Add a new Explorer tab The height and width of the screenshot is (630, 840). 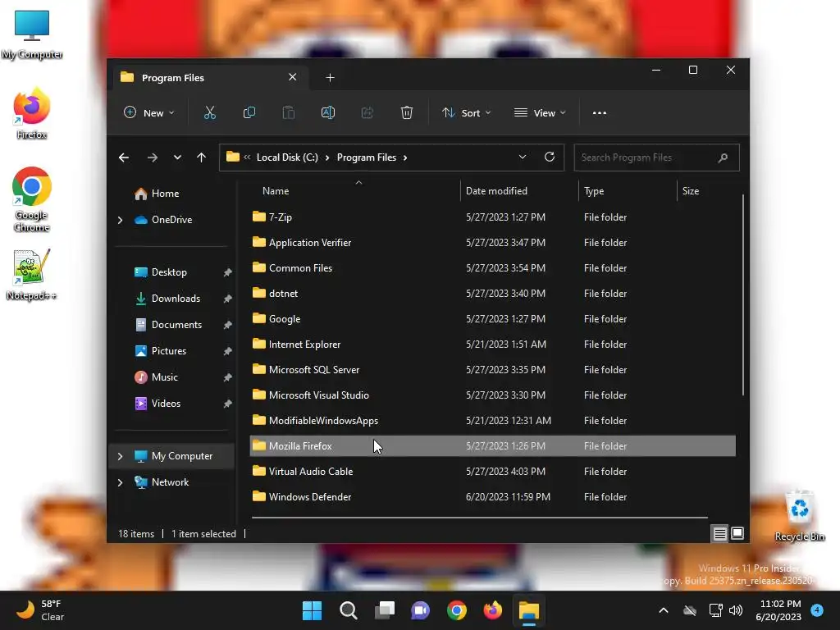pos(330,78)
